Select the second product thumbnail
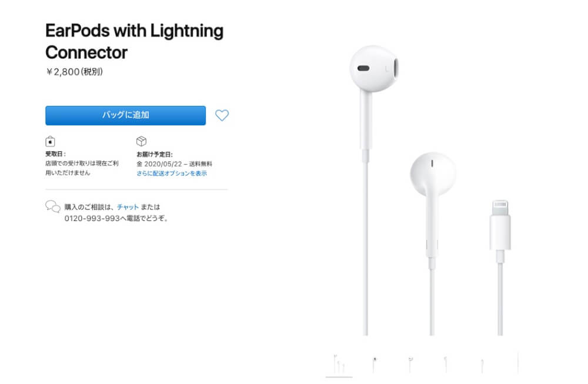 pyautogui.click(x=374, y=364)
